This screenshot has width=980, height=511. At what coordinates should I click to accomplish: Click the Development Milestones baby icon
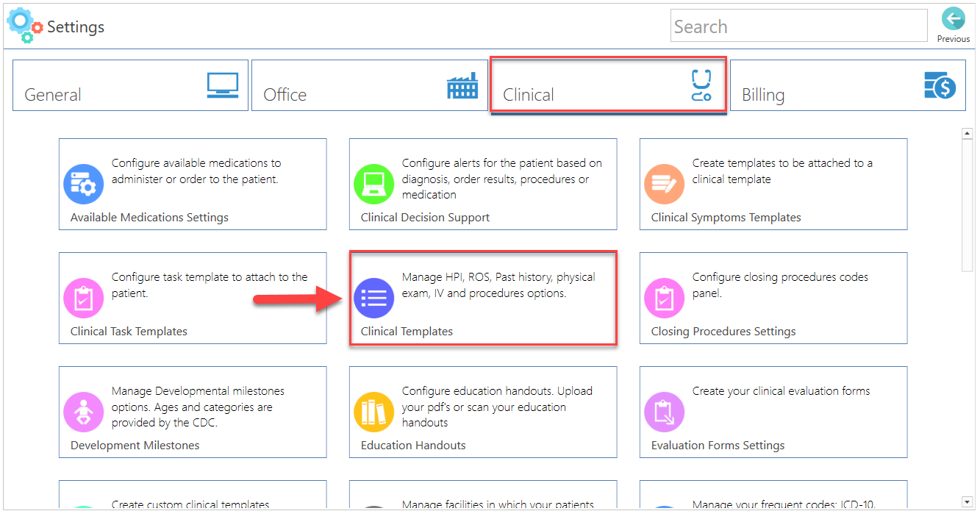(84, 412)
